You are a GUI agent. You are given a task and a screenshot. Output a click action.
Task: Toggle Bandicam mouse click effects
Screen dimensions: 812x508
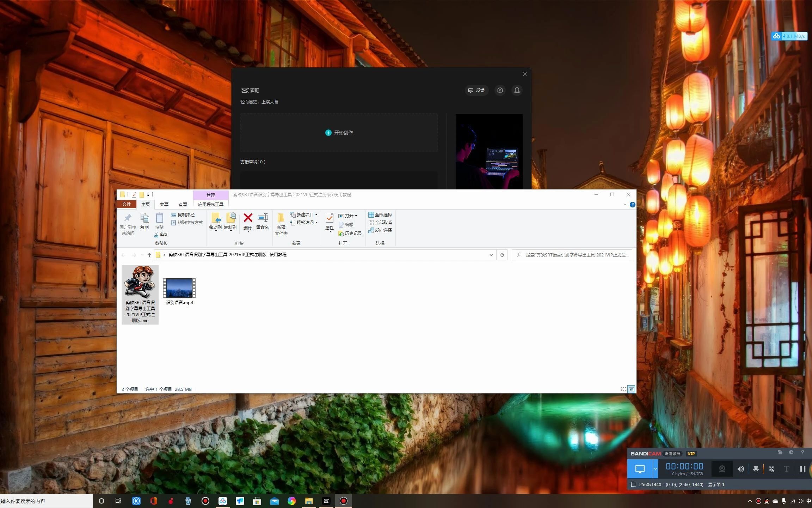(771, 469)
